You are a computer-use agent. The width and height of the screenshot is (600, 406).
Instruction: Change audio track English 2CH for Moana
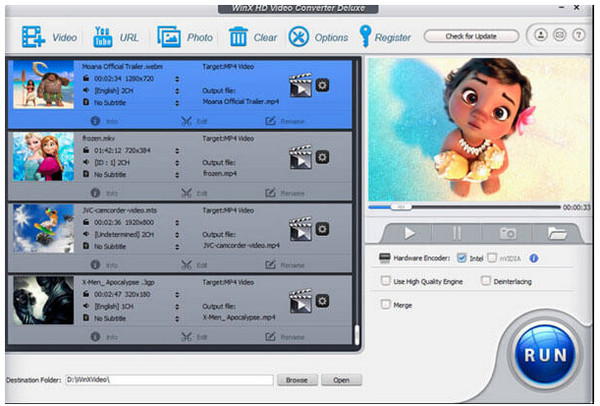(177, 91)
